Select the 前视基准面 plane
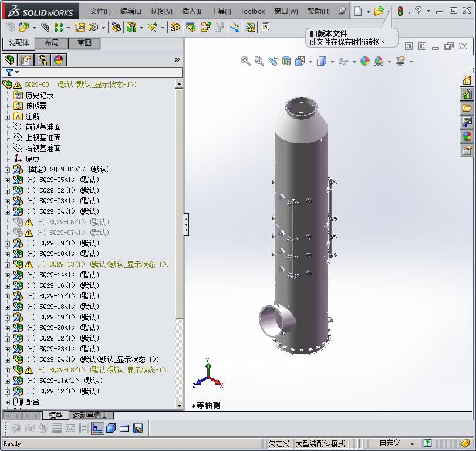This screenshot has width=476, height=451. (x=43, y=127)
